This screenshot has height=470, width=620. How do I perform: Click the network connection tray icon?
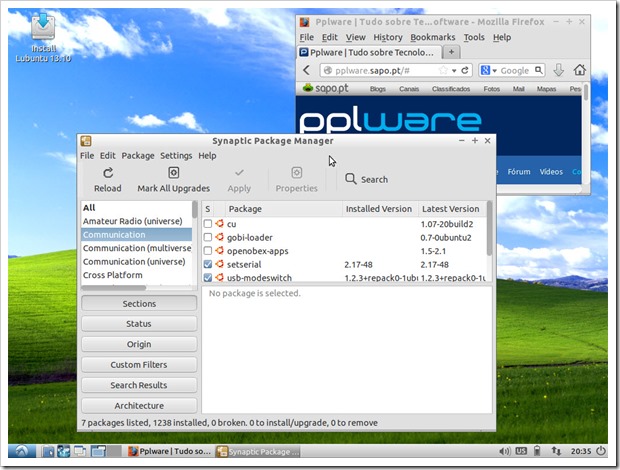(556, 451)
